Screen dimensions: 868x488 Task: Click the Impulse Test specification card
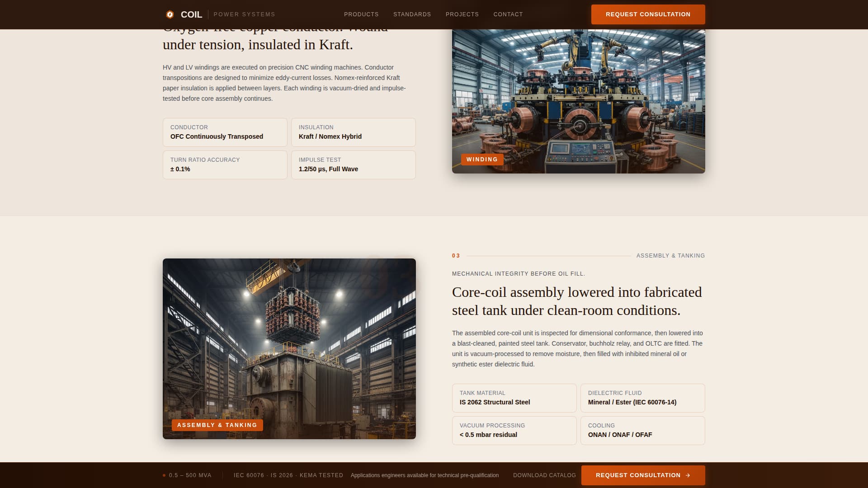coord(353,165)
